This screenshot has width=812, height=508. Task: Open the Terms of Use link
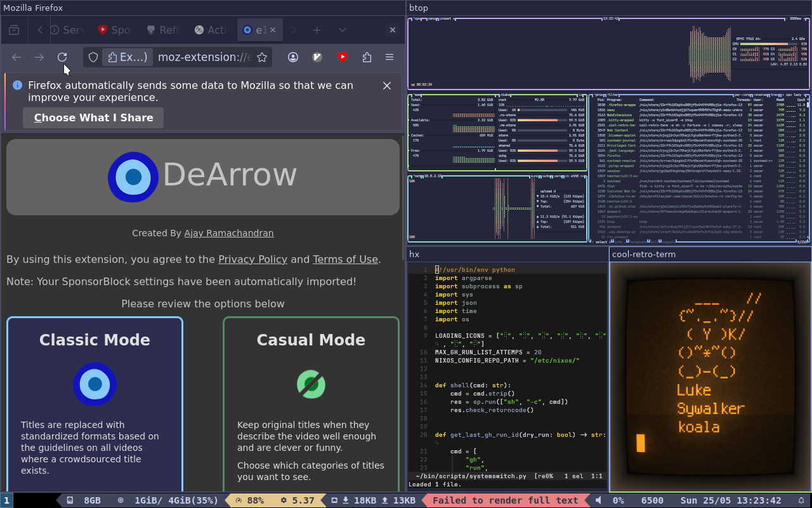point(345,259)
